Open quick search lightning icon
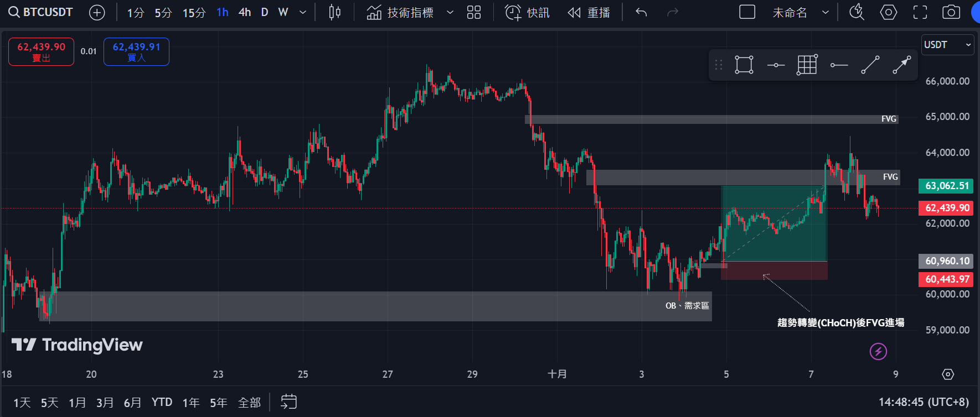This screenshot has width=980, height=417. [857, 12]
